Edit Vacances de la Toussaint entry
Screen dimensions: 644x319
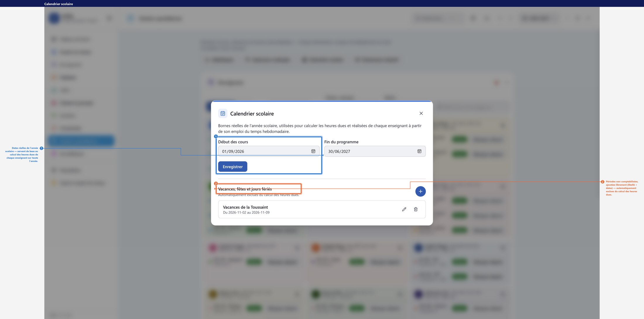(x=404, y=209)
